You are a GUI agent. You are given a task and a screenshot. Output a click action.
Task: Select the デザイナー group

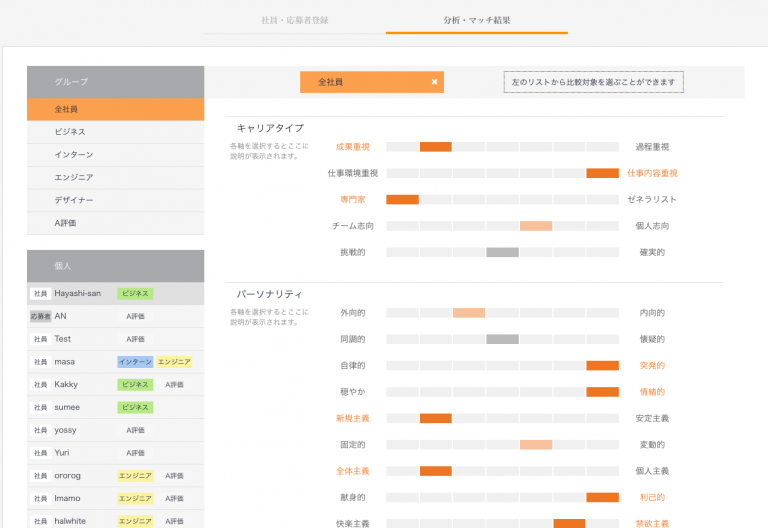point(116,200)
